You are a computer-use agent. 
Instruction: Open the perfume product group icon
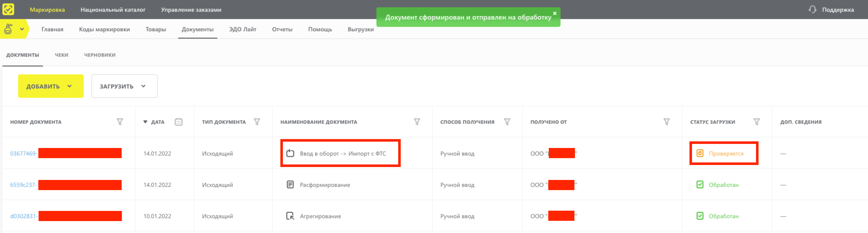click(x=8, y=29)
